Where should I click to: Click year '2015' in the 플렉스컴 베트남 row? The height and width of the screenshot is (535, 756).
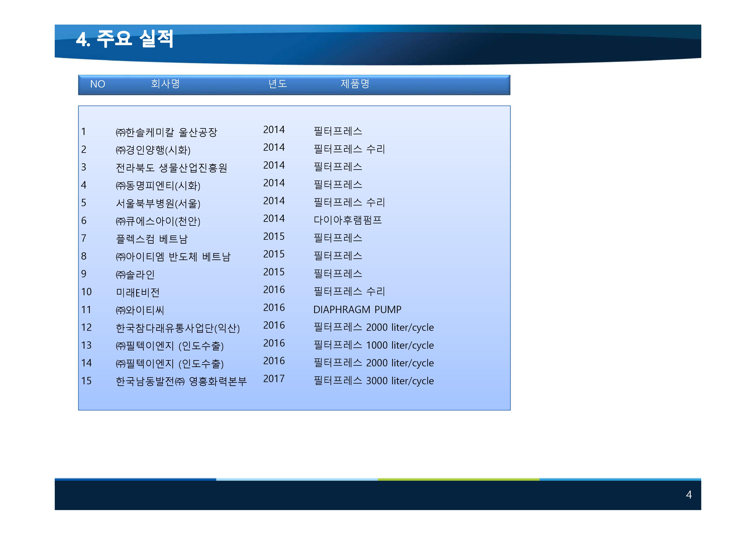point(274,236)
